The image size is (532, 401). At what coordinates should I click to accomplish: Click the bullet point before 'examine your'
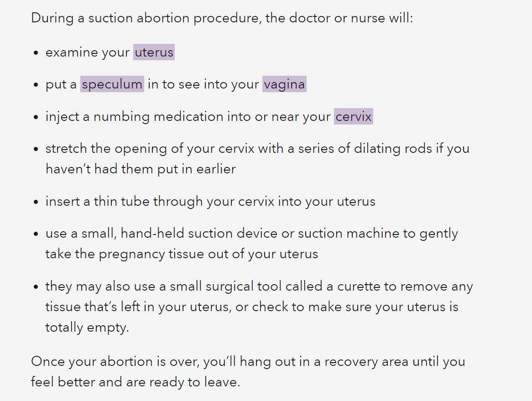pyautogui.click(x=36, y=53)
